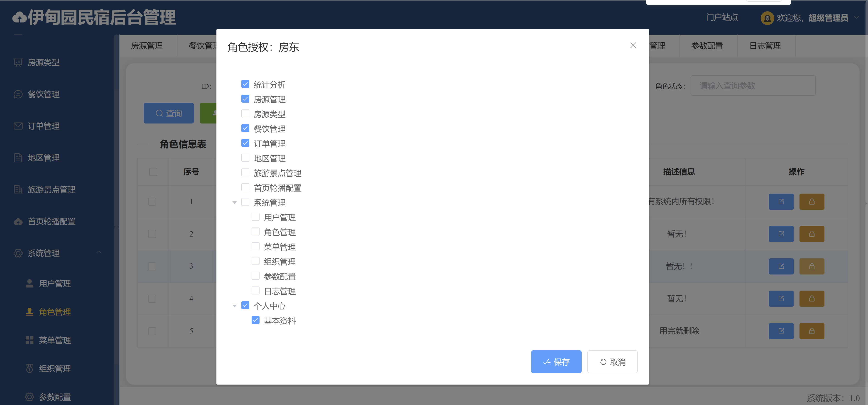Click the cloud logo icon in the header
Screen dimensions: 868x405
pyautogui.click(x=20, y=17)
